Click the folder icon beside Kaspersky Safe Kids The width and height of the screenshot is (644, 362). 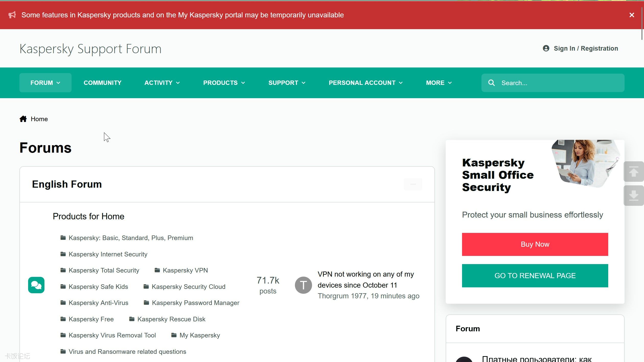point(63,287)
